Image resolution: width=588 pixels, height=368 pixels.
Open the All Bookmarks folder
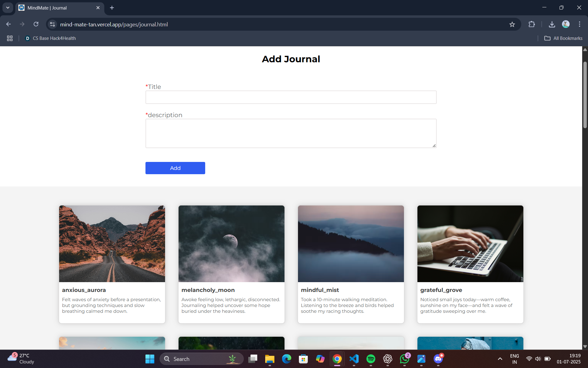click(x=563, y=38)
